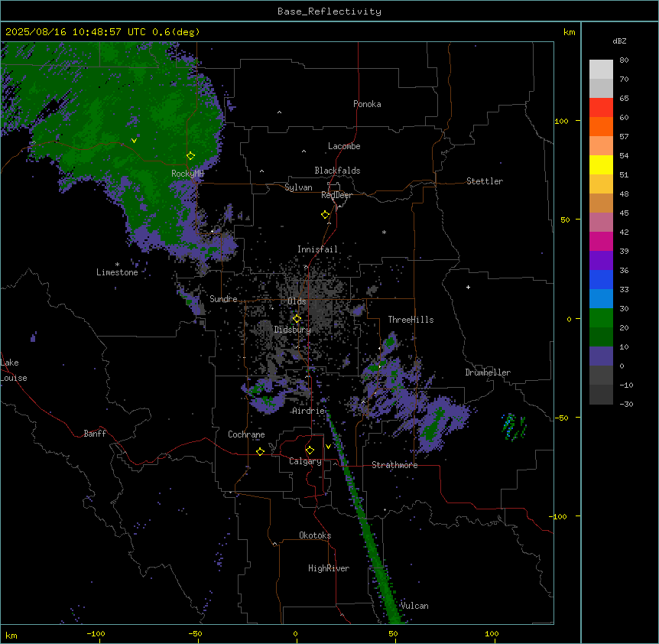Viewport: 659px width, 644px height.
Task: Click the yellow V marker northwest of RockyMH
Action: tap(134, 141)
